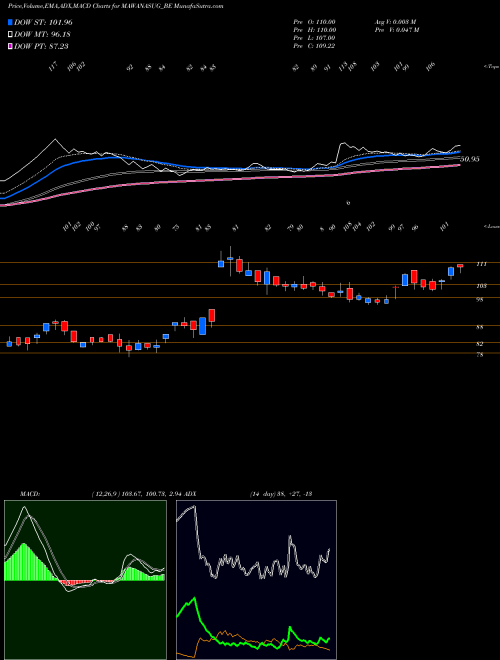
Task: Open the ADX indicator panel
Action: click(256, 580)
